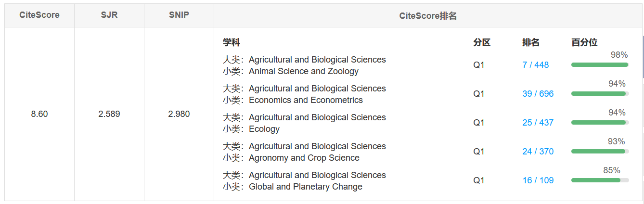Select the CiteScore value 8.60
The image size is (644, 204).
pyautogui.click(x=39, y=114)
